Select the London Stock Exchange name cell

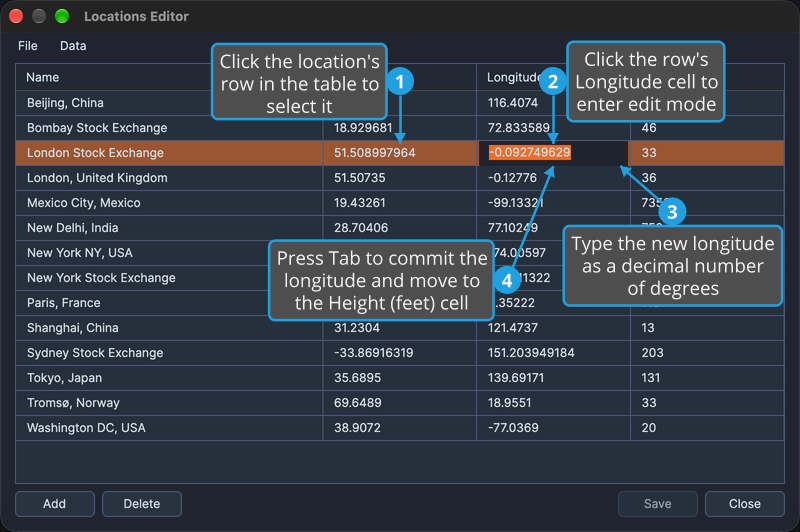click(x=169, y=153)
